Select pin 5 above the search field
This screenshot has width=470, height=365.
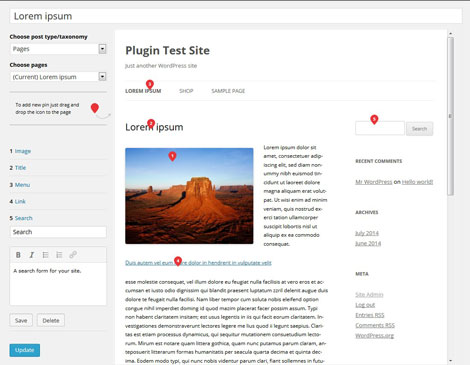(374, 119)
